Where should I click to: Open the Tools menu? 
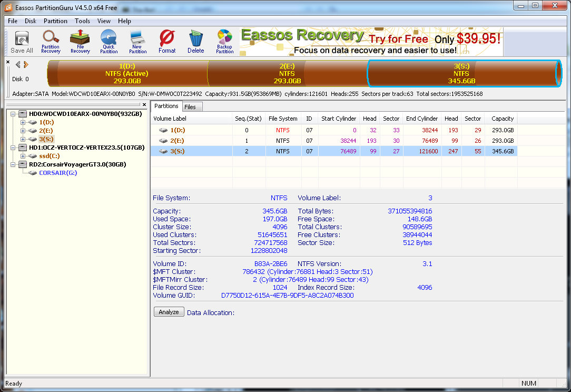click(x=82, y=21)
